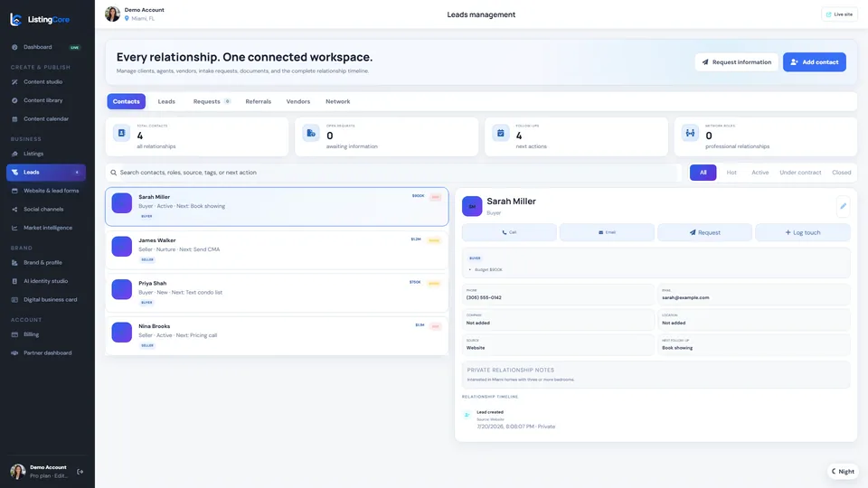
Task: Open Digital business card
Action: [46, 300]
